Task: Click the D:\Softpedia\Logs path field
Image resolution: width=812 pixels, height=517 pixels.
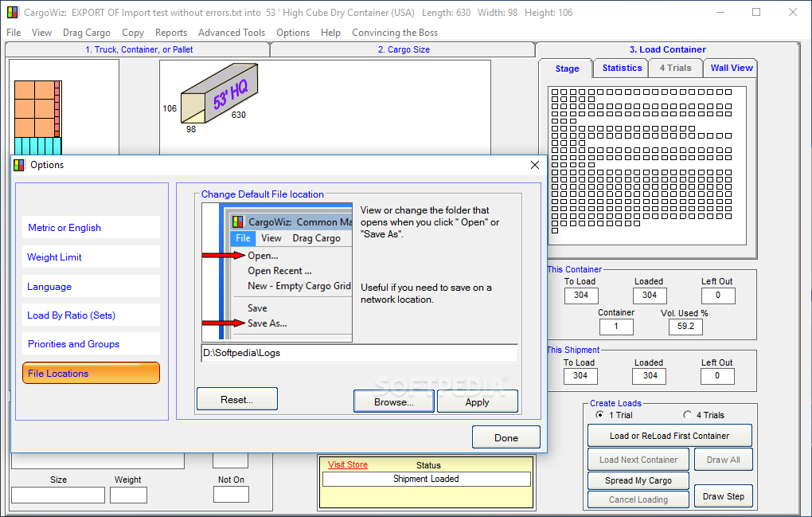Action: [359, 353]
